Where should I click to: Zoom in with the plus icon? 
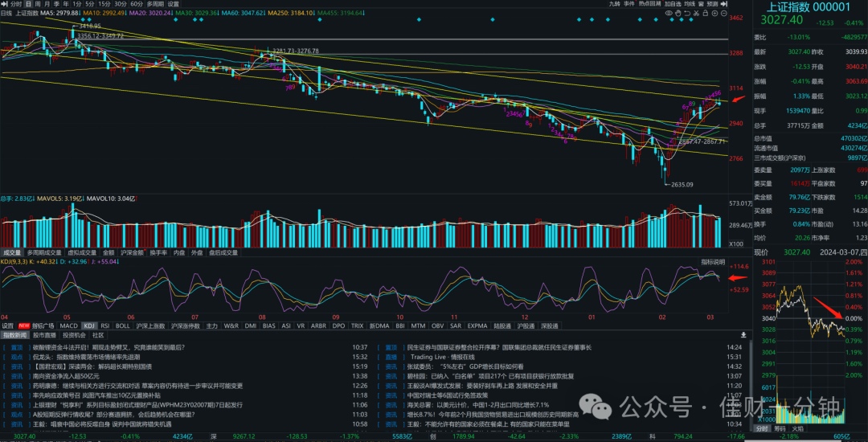(714, 13)
